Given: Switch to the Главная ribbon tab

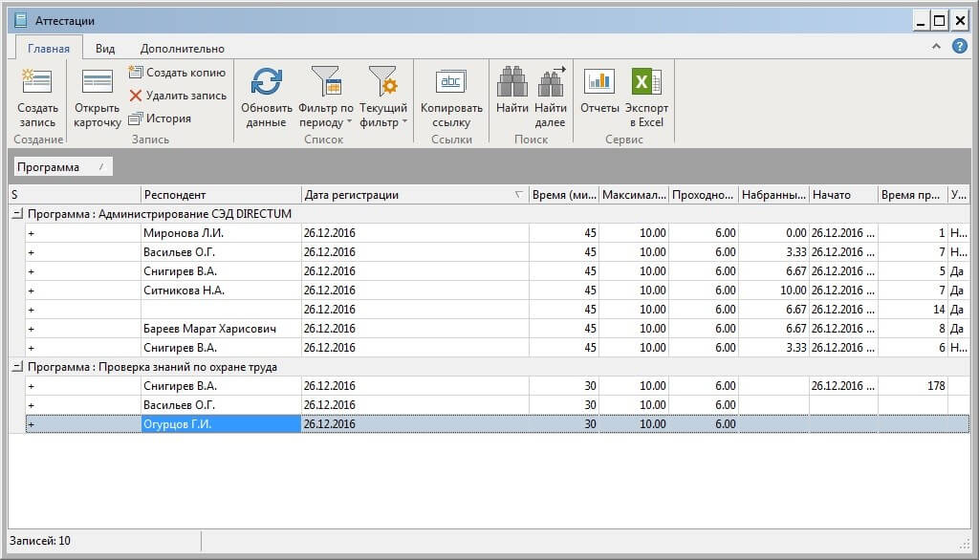Looking at the screenshot, I should (x=49, y=48).
